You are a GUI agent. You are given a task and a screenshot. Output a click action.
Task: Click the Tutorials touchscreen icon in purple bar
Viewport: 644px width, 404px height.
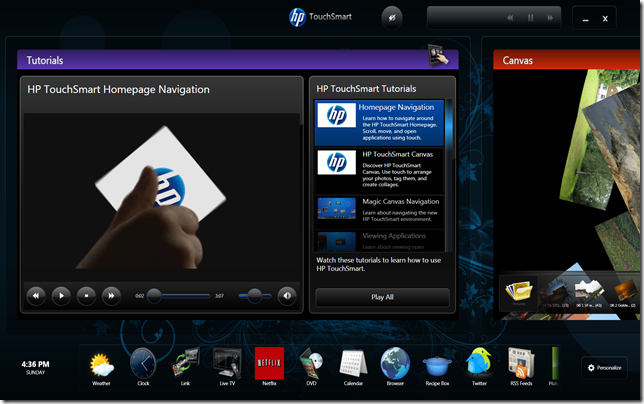coord(438,55)
